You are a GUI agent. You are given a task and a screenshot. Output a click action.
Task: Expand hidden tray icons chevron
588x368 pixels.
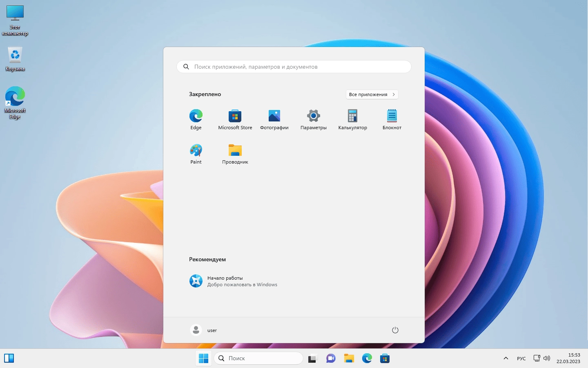click(506, 358)
